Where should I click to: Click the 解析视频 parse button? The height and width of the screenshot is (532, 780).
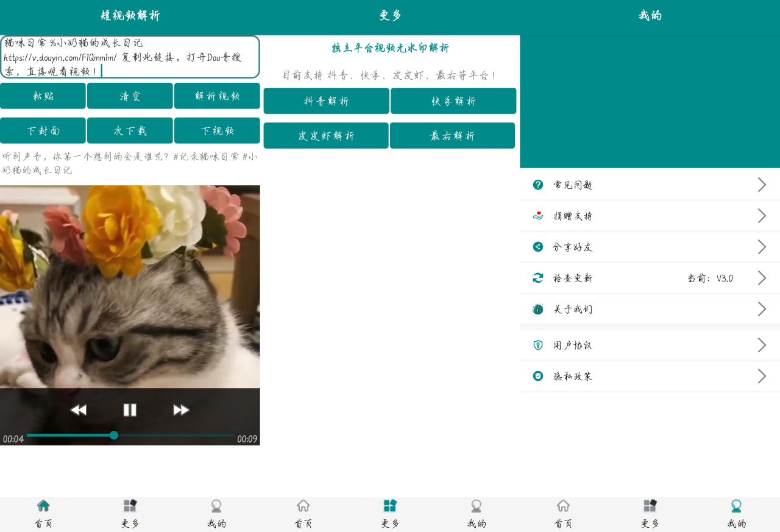click(x=217, y=96)
